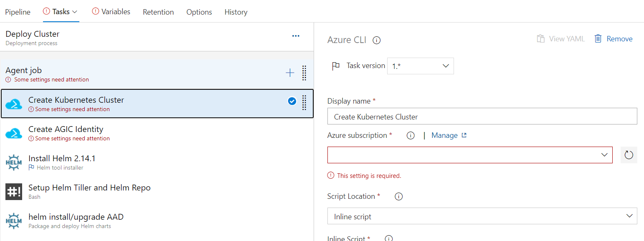Viewport: 644px width, 241px height.
Task: Click the Install Helm 2.14.1 Helm icon
Action: click(14, 162)
